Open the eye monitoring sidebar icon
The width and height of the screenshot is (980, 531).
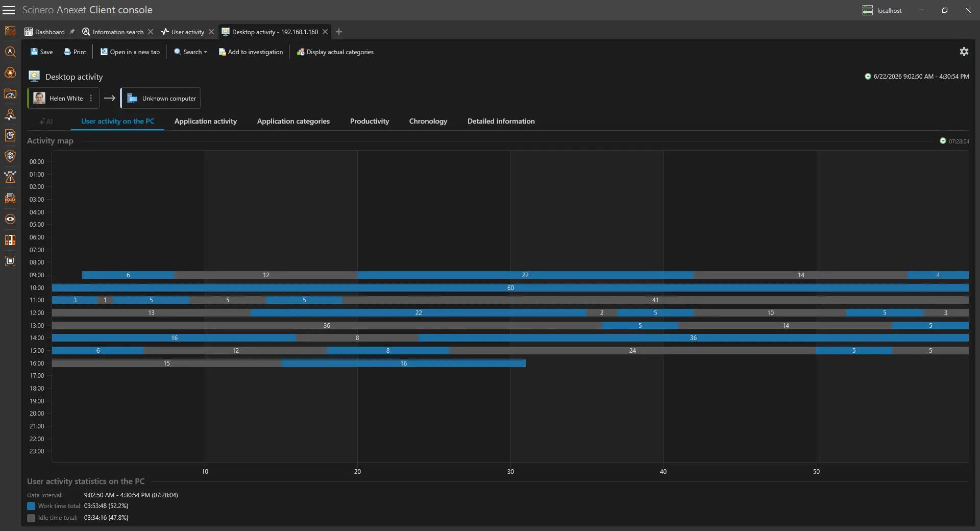coord(10,219)
